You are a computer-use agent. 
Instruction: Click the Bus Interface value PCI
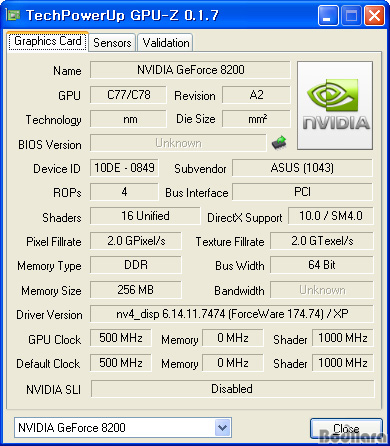pyautogui.click(x=302, y=192)
